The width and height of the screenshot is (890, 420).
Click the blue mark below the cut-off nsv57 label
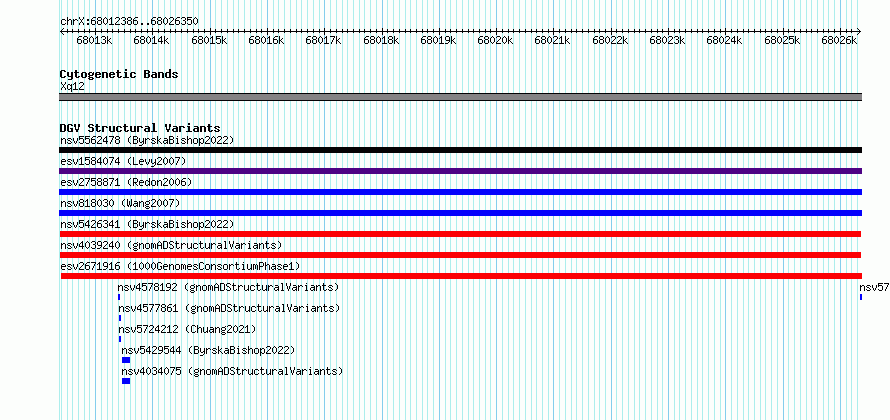[x=861, y=297]
